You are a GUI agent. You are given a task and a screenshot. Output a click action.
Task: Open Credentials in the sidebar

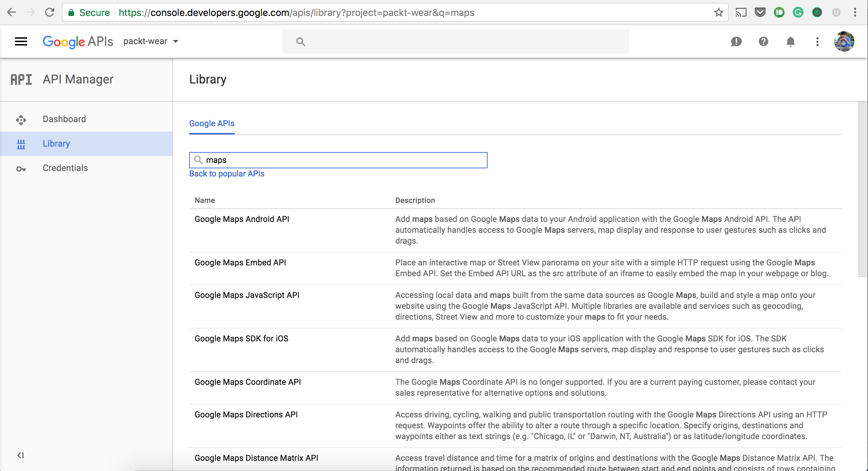(86, 168)
